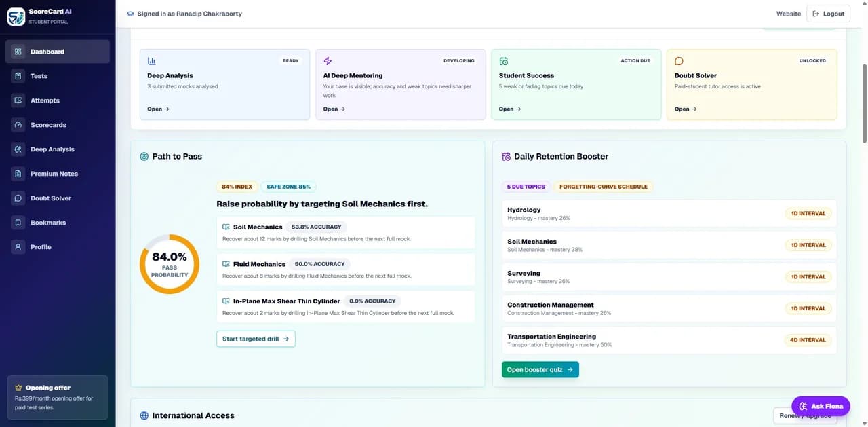Select the Transportation Engineering topic row

tap(671, 340)
